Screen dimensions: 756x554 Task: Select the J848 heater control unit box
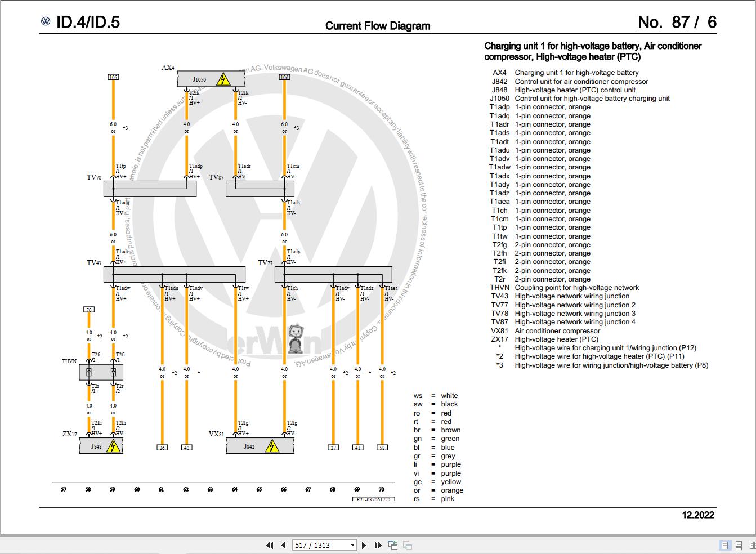pyautogui.click(x=101, y=446)
